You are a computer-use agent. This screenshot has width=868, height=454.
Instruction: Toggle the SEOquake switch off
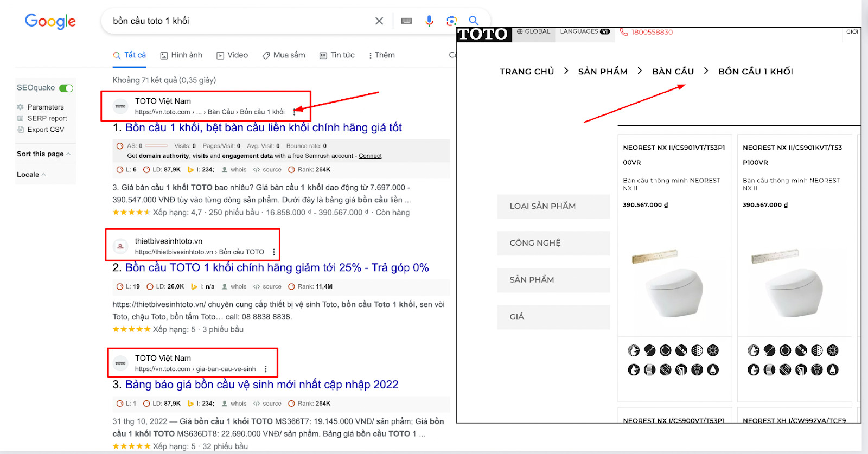66,88
